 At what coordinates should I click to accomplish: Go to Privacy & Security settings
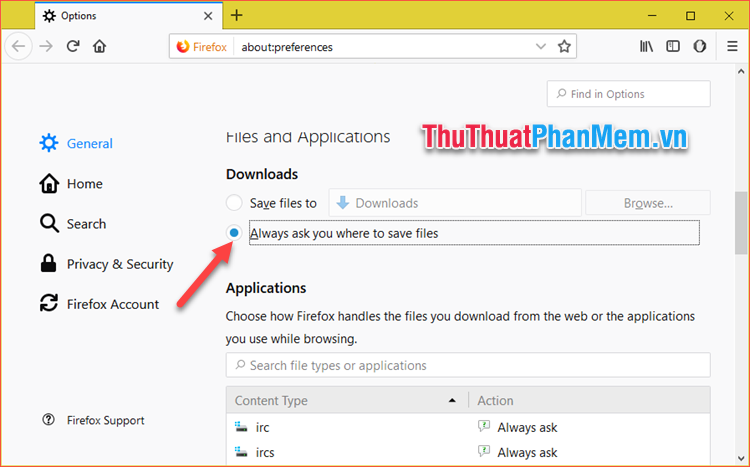pos(106,264)
